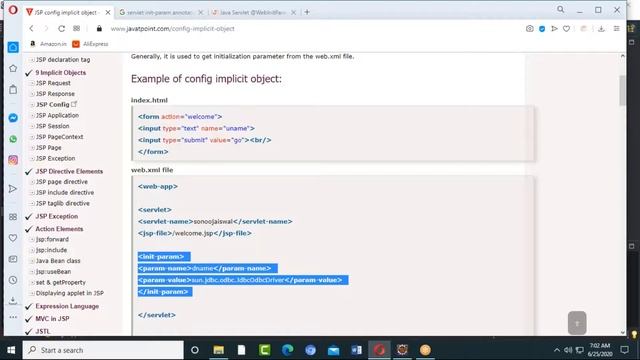Open the JSP Directive Elements section
The height and width of the screenshot is (360, 640).
coord(69,171)
